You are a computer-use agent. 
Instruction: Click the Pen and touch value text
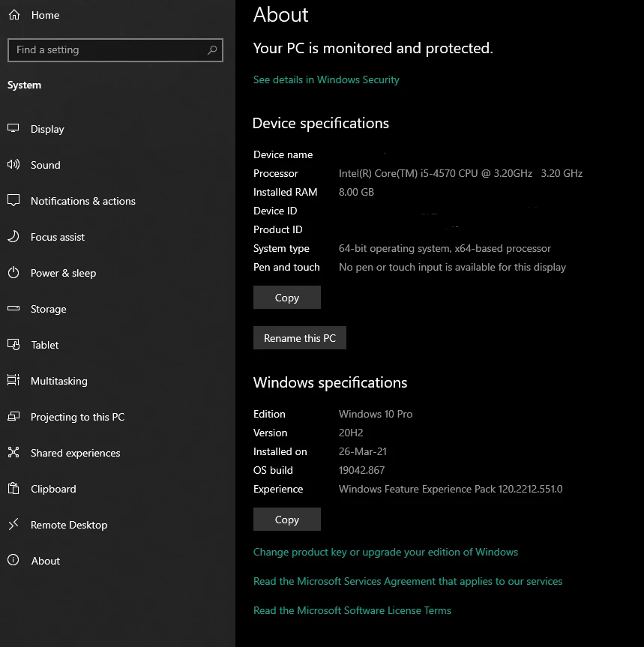pos(452,267)
